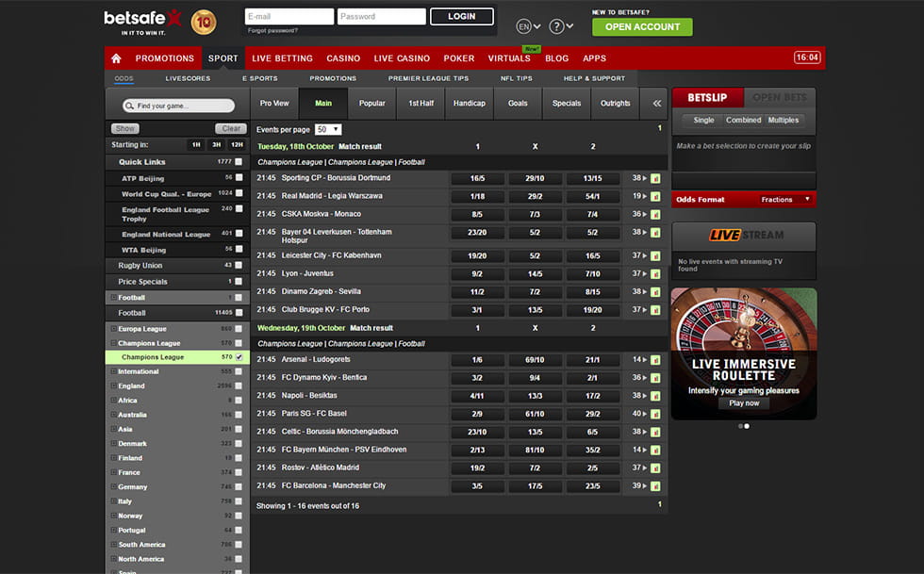Click the OPEN ACCOUNT button
This screenshot has width=924, height=574.
tap(642, 27)
